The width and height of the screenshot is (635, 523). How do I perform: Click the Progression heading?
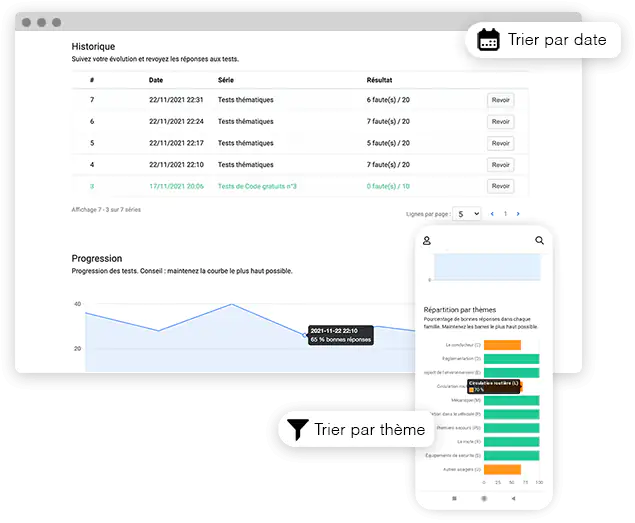(97, 258)
